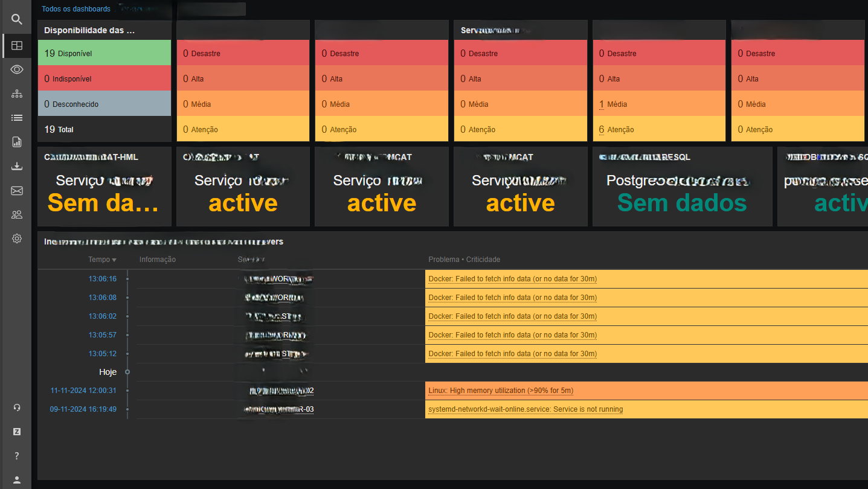Click the Todos os dashboards link

point(76,9)
